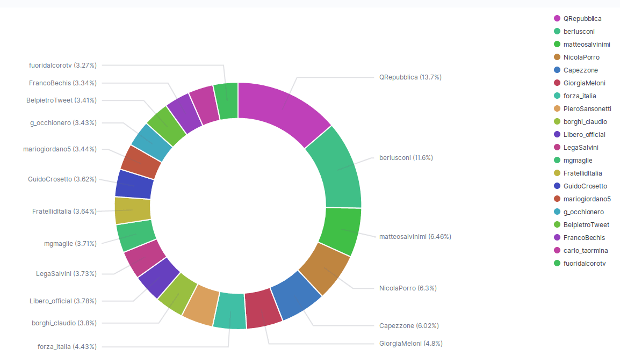Click the blue Capezzone donut segment
Viewport: 620px width, 364px height.
coord(296,295)
